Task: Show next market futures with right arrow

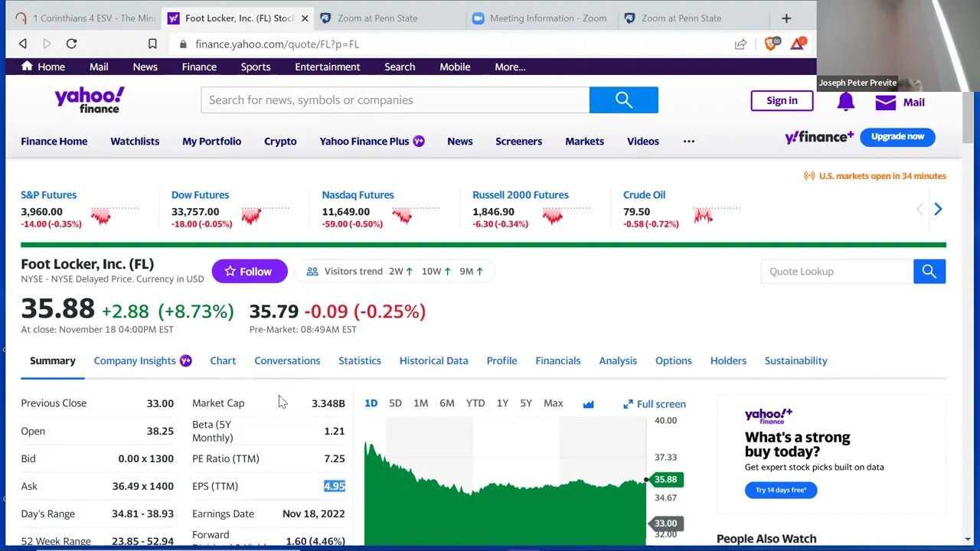Action: click(x=938, y=209)
